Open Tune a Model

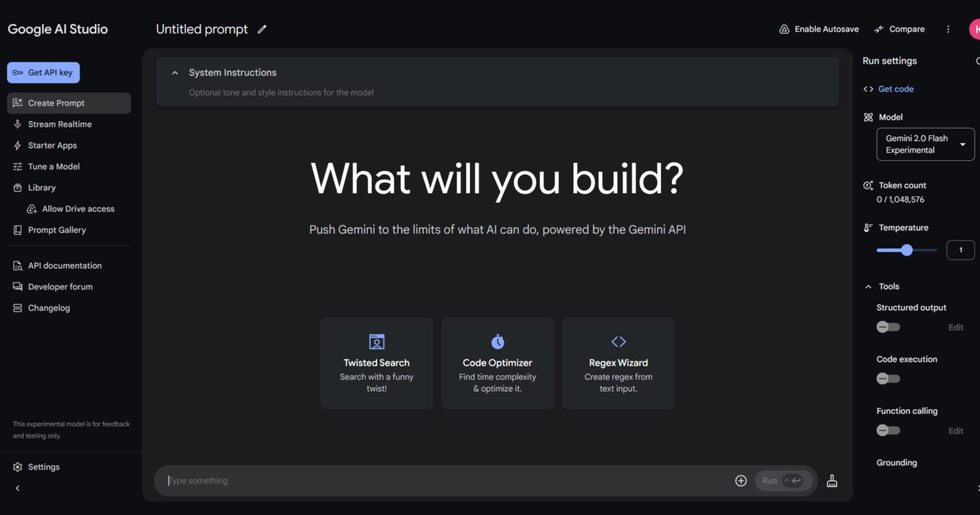tap(56, 166)
